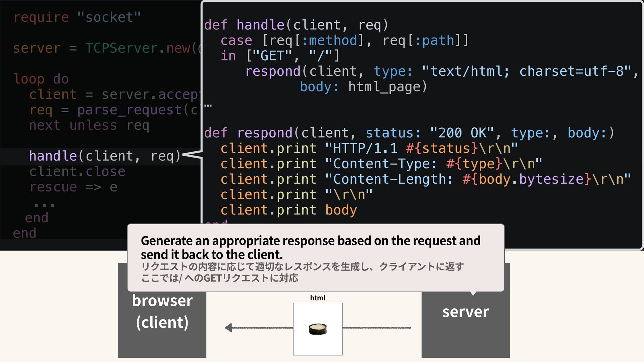Click the 'client.print body' line

point(288,210)
